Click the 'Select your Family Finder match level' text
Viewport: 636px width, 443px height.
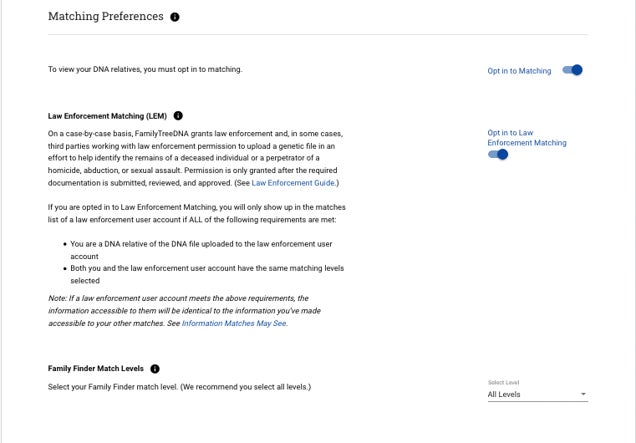[179, 387]
